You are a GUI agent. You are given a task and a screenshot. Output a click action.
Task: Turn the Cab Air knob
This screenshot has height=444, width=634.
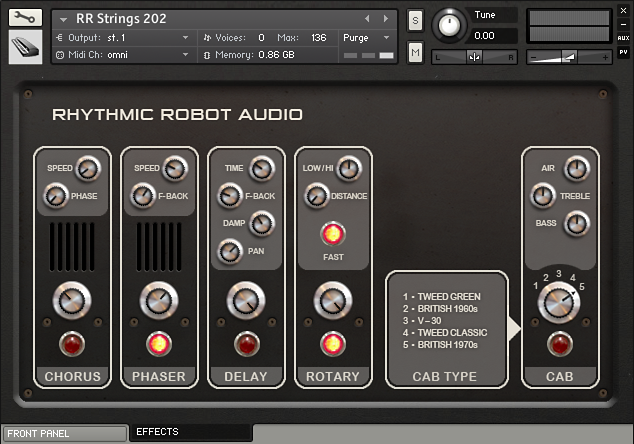pyautogui.click(x=577, y=169)
